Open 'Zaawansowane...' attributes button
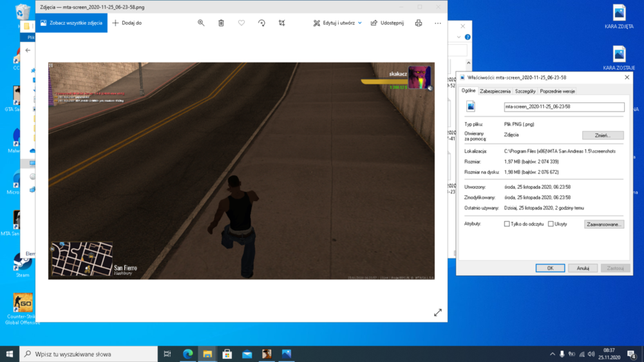644x362 pixels. 604,224
